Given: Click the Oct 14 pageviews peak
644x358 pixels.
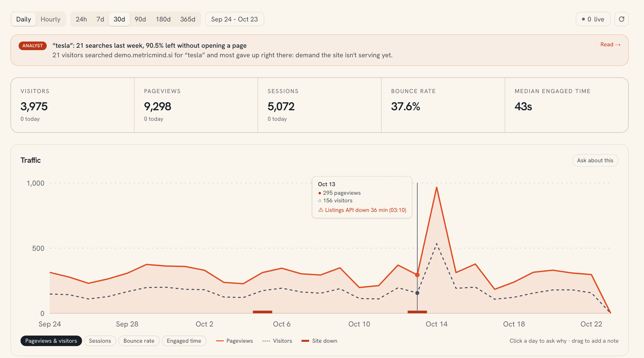Looking at the screenshot, I should pyautogui.click(x=436, y=187).
